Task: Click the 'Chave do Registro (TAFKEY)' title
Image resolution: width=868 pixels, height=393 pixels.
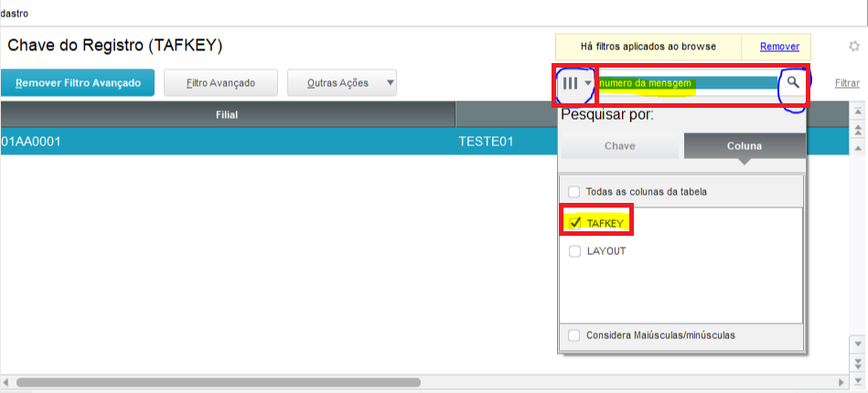Action: click(114, 46)
